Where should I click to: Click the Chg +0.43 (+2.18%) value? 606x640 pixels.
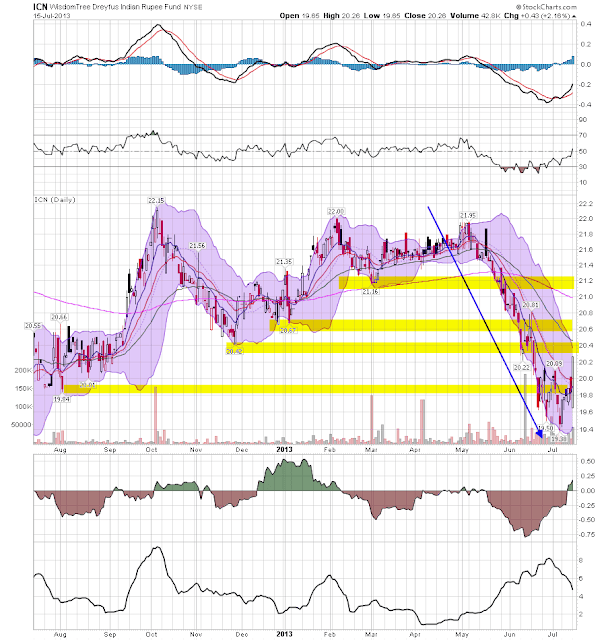[537, 16]
